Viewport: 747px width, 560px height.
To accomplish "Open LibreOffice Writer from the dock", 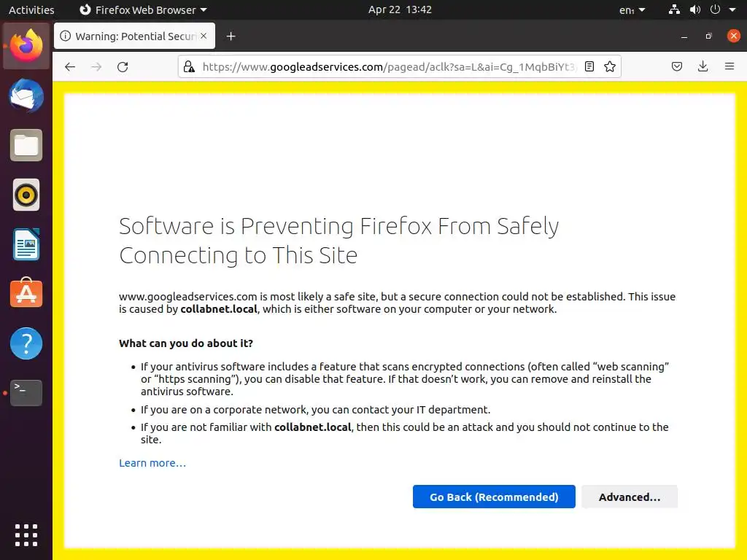I will click(x=26, y=245).
